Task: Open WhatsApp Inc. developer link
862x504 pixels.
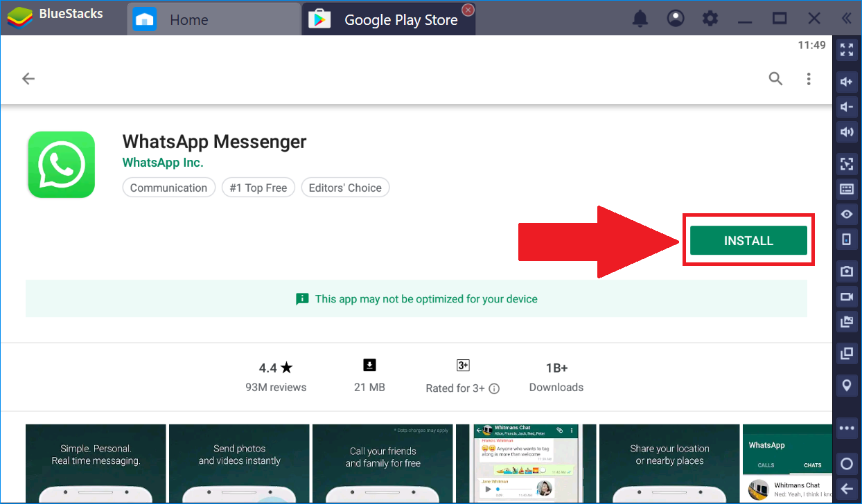Action: pos(163,163)
